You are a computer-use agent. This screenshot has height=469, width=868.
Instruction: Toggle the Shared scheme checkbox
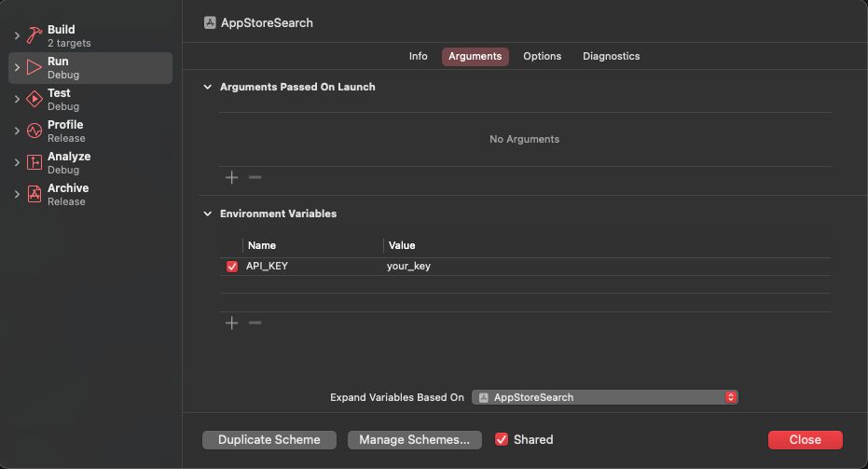[x=502, y=439]
